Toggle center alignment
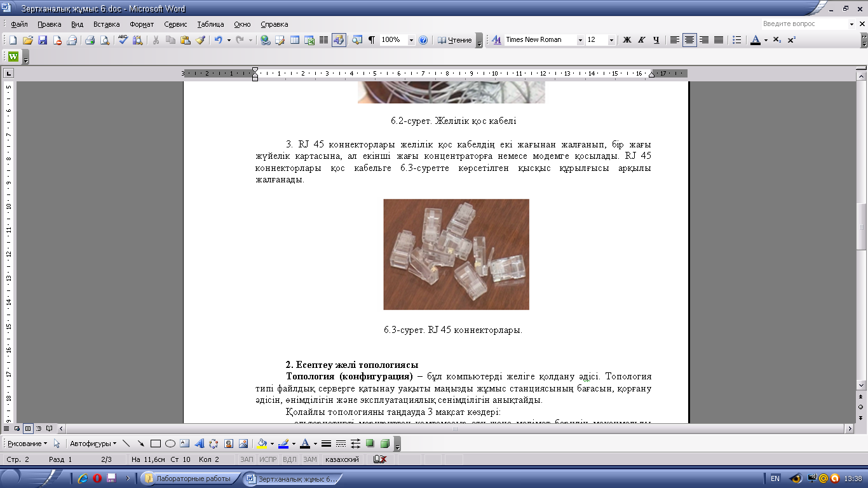 pyautogui.click(x=689, y=40)
